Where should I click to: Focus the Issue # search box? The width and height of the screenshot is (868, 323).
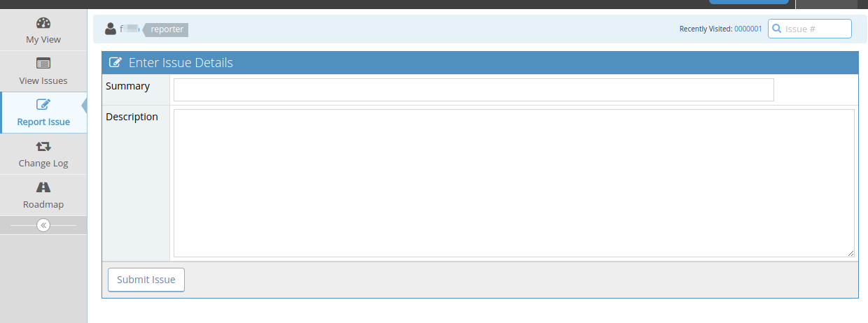point(810,29)
